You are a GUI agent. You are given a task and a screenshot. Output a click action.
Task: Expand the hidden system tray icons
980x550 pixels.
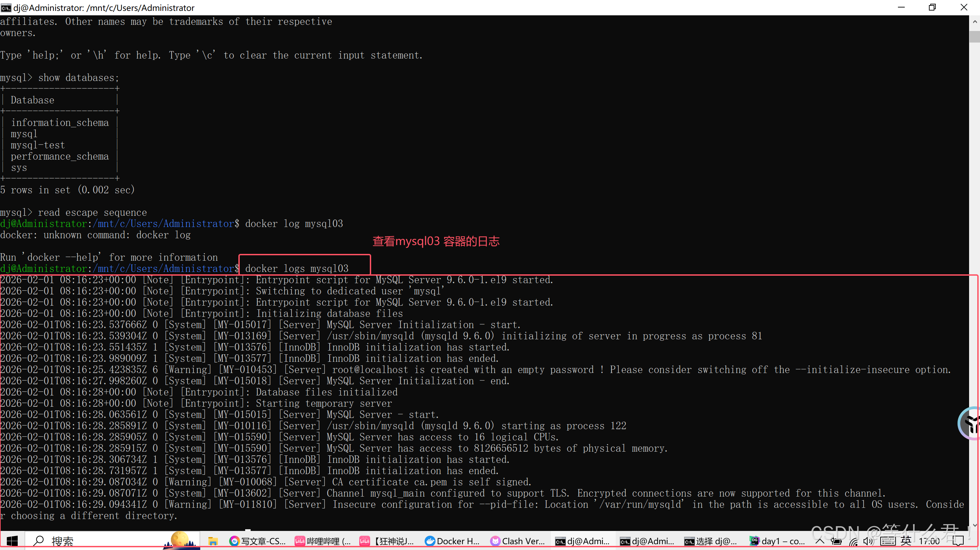(x=820, y=541)
